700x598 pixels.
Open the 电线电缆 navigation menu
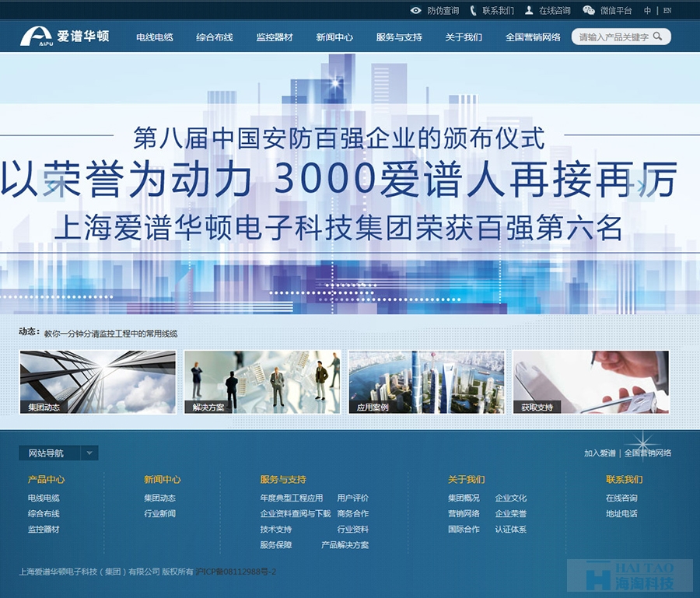(155, 37)
